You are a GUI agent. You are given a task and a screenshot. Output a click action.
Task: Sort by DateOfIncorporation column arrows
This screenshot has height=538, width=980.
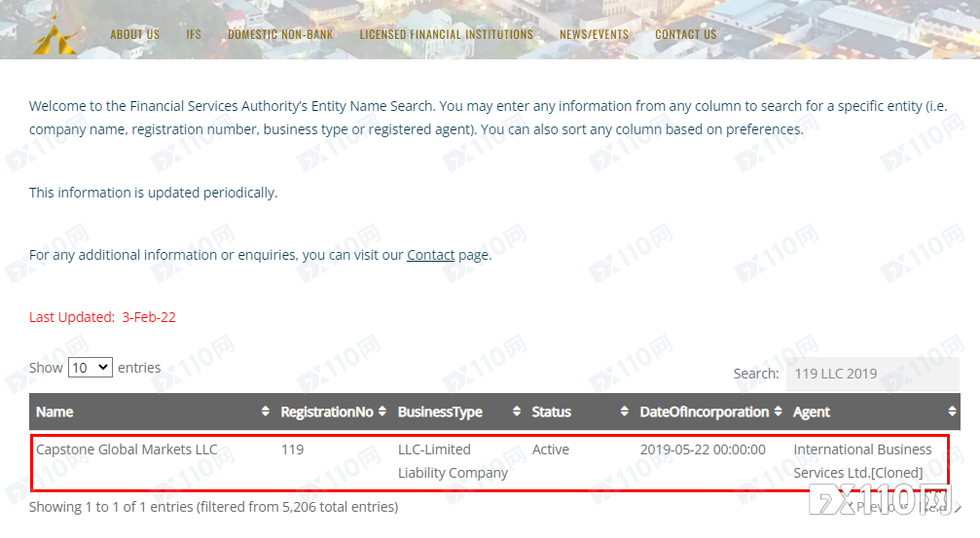(778, 412)
